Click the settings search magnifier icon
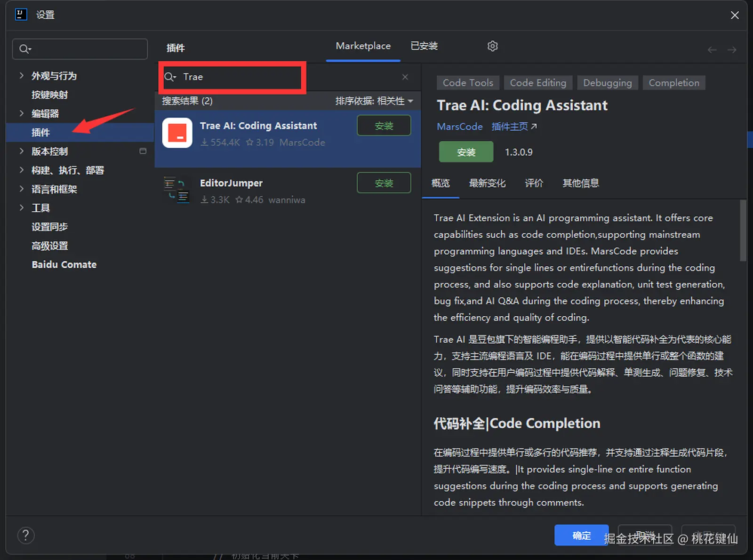 (25, 49)
